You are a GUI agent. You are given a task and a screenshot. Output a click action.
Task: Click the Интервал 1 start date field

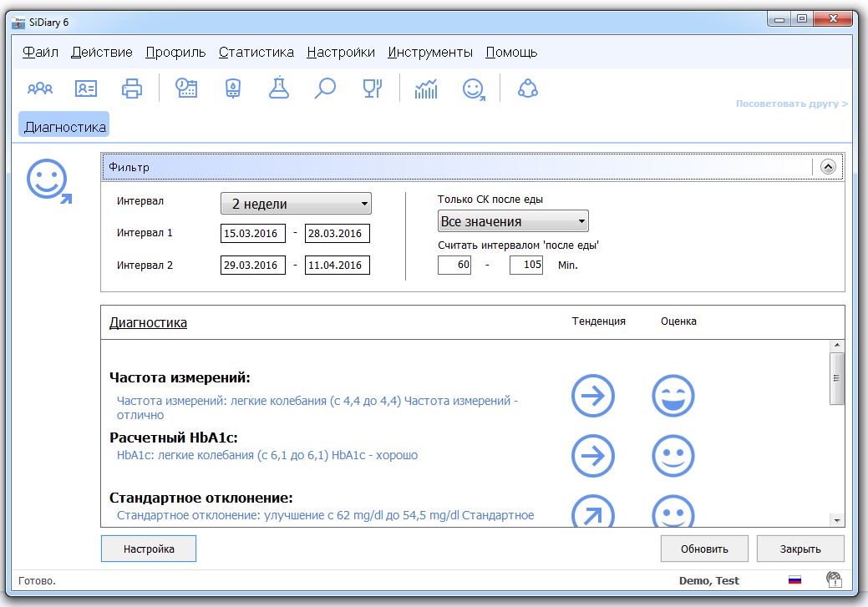[252, 234]
